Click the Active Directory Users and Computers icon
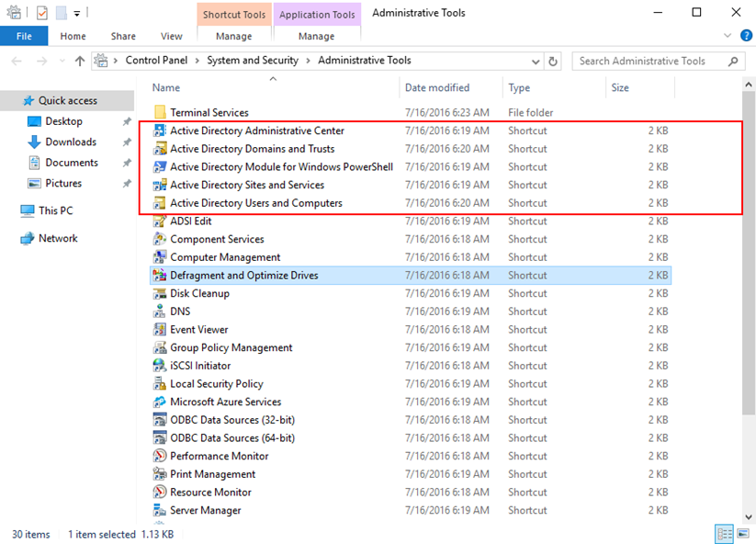Screen dimensions: 756x544 tap(160, 203)
